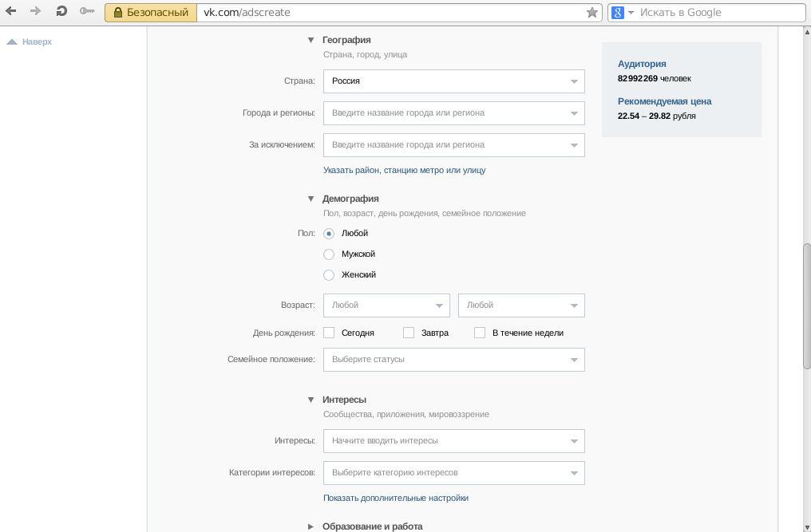Click Указать район, станцию метро link
Viewport: 811px width, 532px height.
(x=404, y=170)
